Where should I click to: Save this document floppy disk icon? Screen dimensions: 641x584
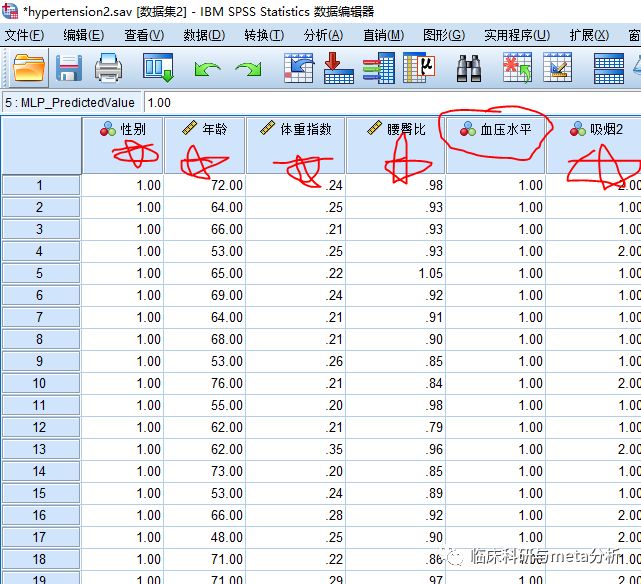point(68,68)
